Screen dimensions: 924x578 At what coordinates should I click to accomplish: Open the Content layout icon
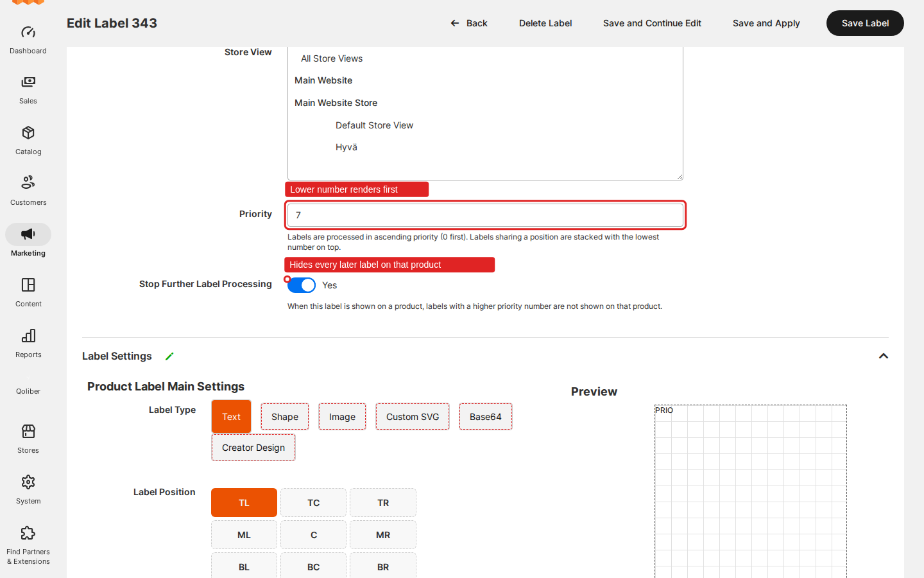point(28,285)
